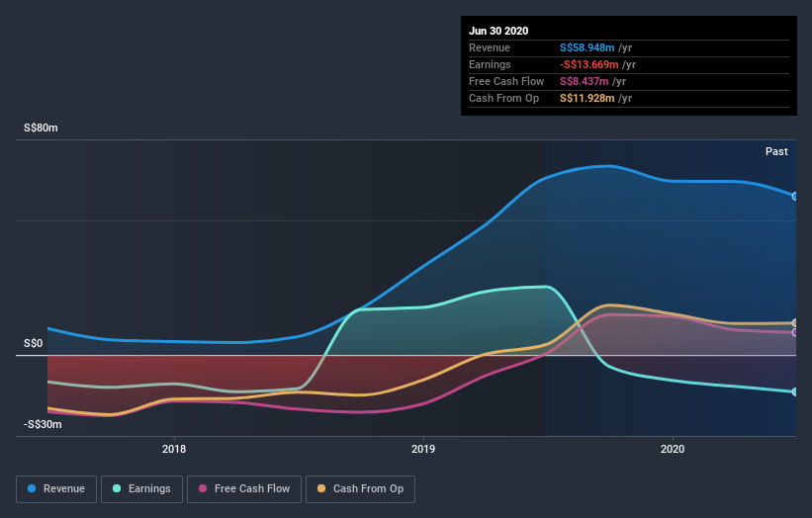Click the Free Cash Flow label in tooltip

pos(506,81)
